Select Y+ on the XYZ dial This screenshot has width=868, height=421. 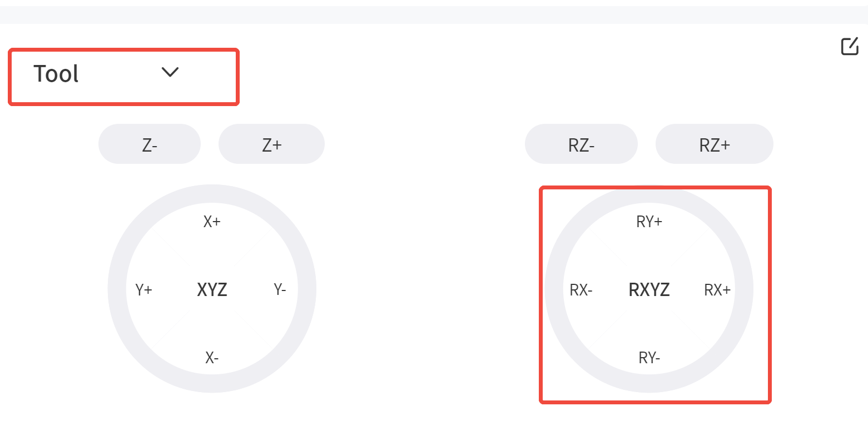(x=144, y=289)
